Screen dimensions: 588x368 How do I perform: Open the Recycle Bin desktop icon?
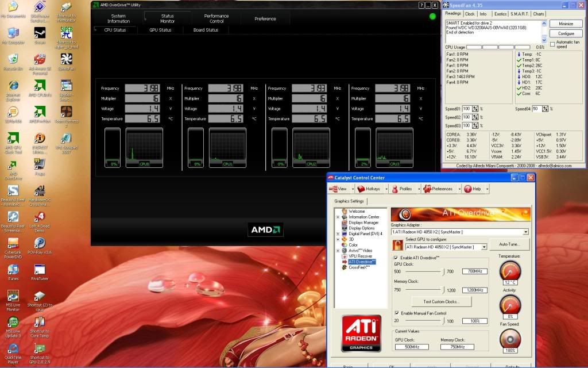coord(13,61)
